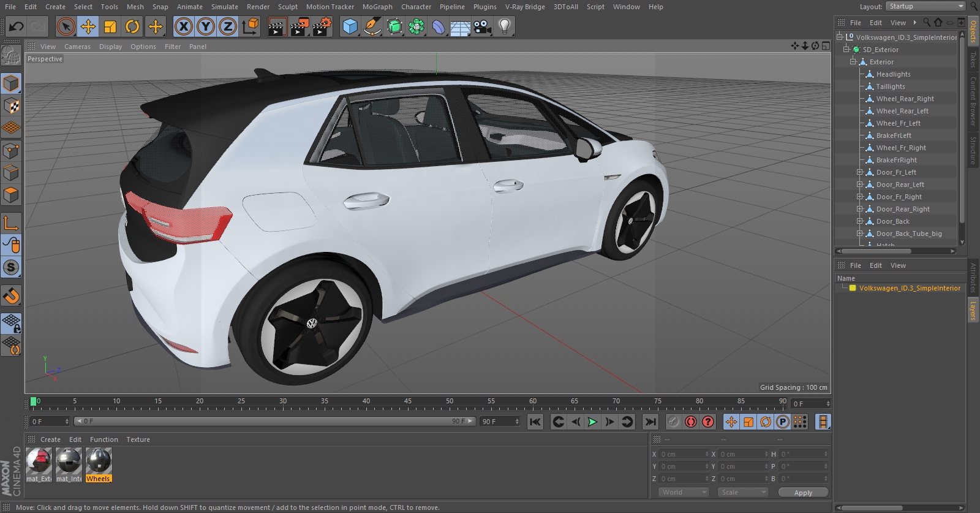Select the mat_Exterior material thumbnail

[x=39, y=465]
